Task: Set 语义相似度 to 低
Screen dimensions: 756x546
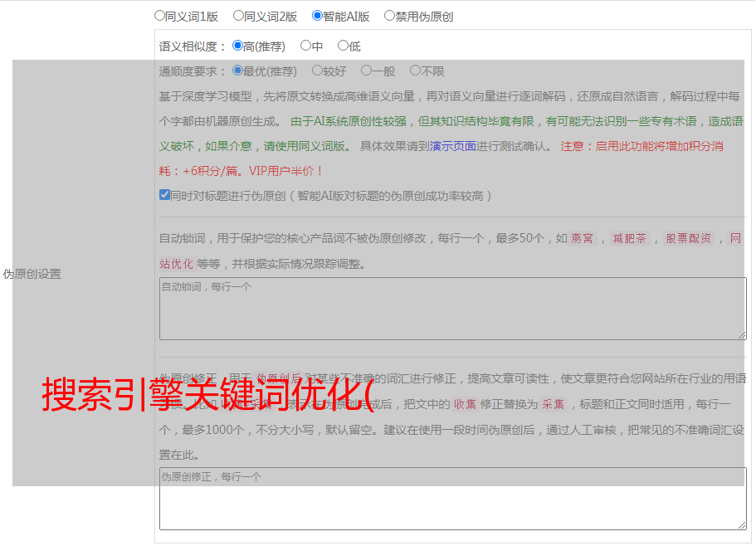Action: (x=343, y=46)
